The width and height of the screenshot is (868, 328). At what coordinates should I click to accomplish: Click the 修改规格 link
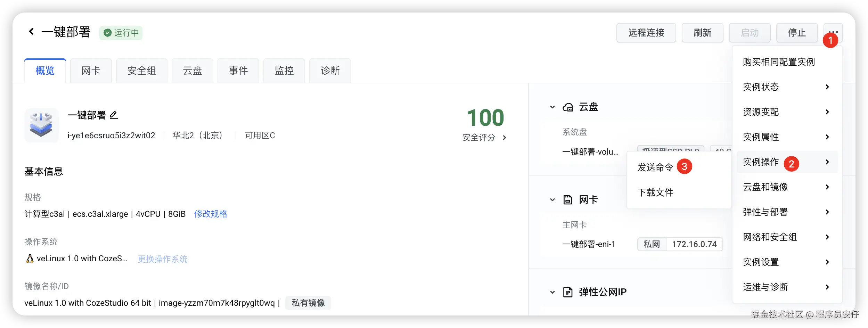(x=211, y=214)
